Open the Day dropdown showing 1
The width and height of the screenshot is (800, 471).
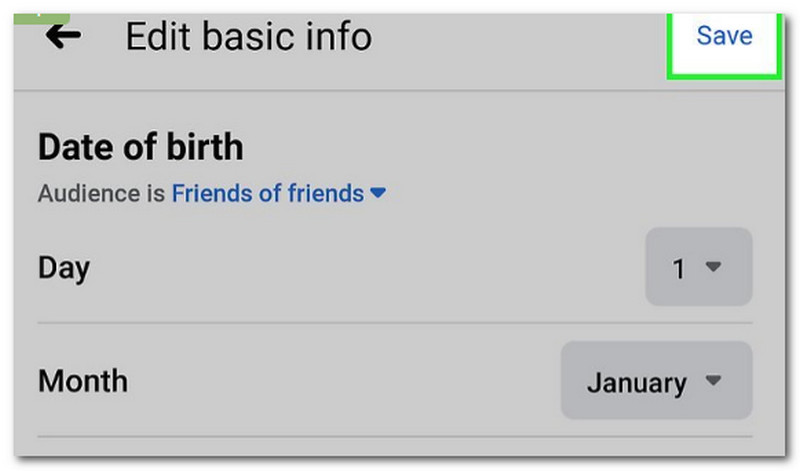coord(698,267)
